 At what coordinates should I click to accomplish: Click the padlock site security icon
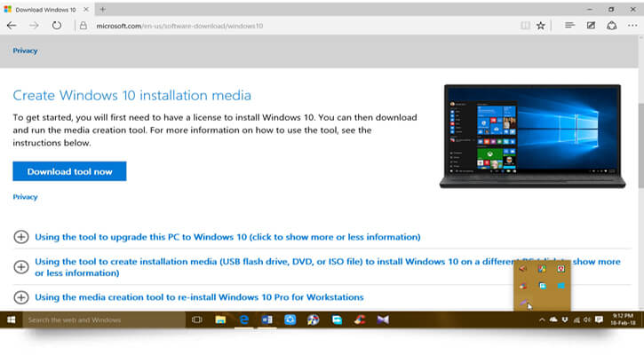[83, 26]
